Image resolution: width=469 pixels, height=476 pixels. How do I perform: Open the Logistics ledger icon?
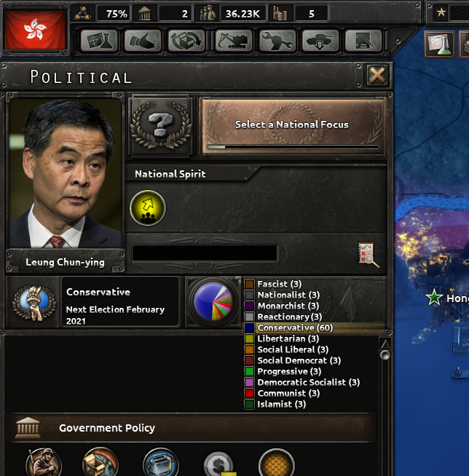363,41
